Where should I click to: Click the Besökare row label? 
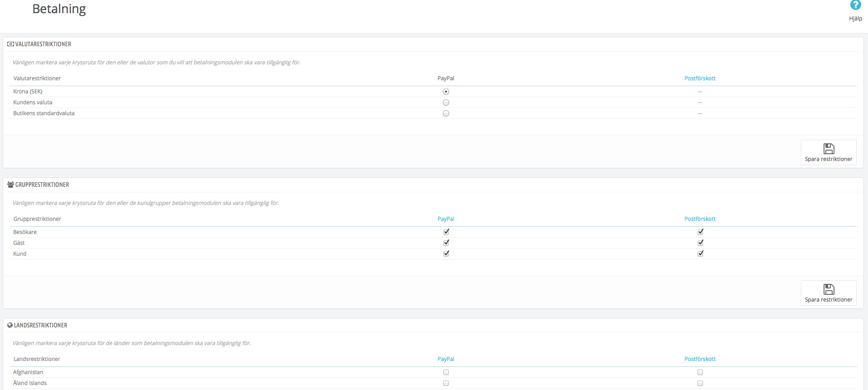pyautogui.click(x=25, y=232)
